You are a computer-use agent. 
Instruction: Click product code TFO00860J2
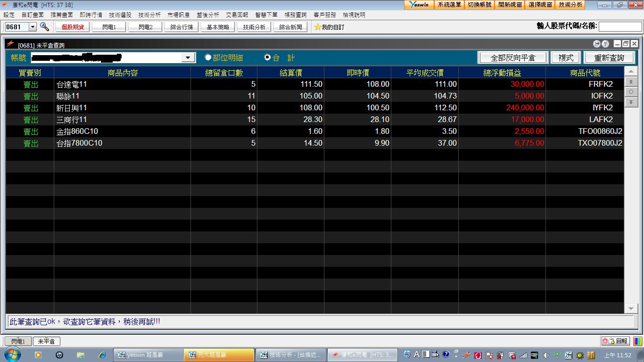click(x=600, y=131)
